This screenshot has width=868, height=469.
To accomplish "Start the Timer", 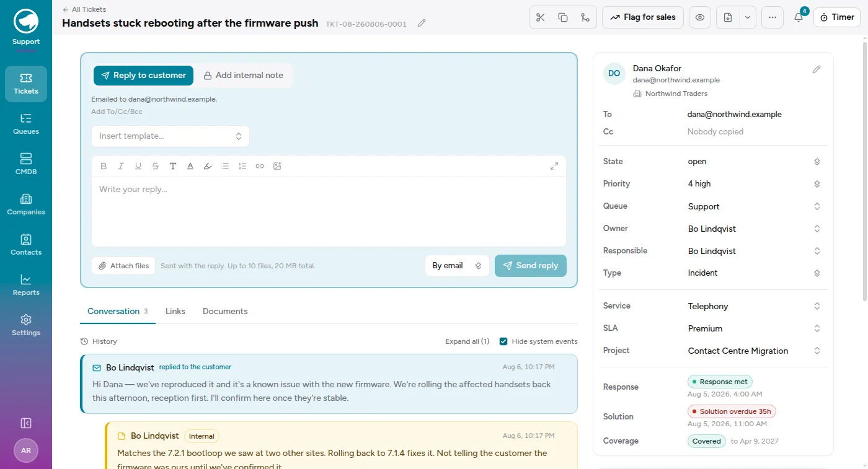I will [x=837, y=17].
